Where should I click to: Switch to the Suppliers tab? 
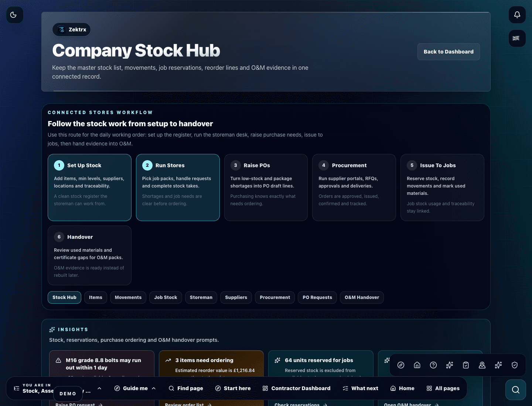[236, 297]
